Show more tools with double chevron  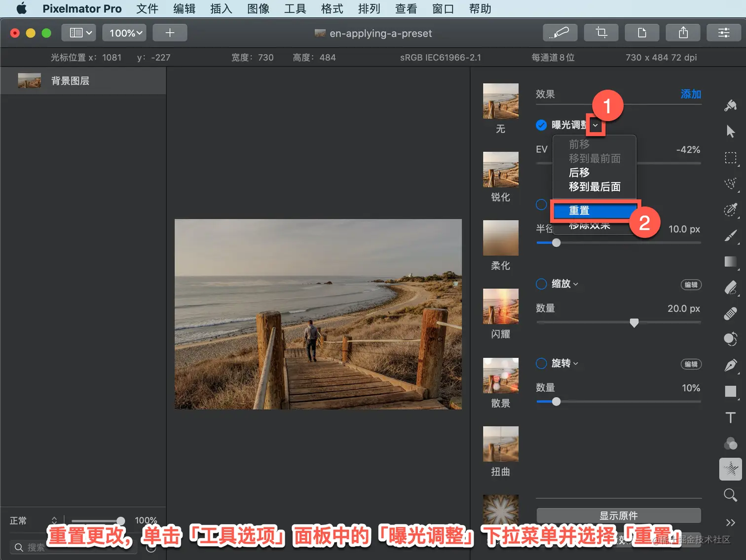[x=731, y=522]
